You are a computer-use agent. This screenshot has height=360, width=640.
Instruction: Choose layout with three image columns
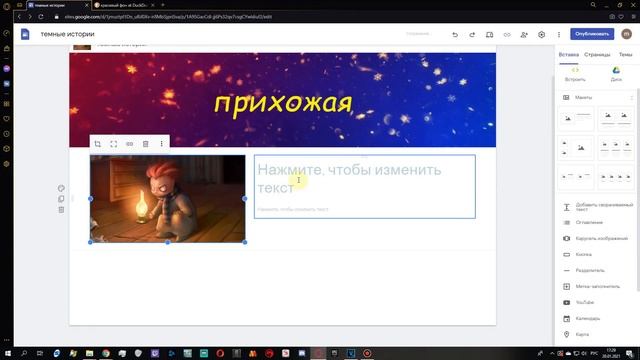(616, 147)
